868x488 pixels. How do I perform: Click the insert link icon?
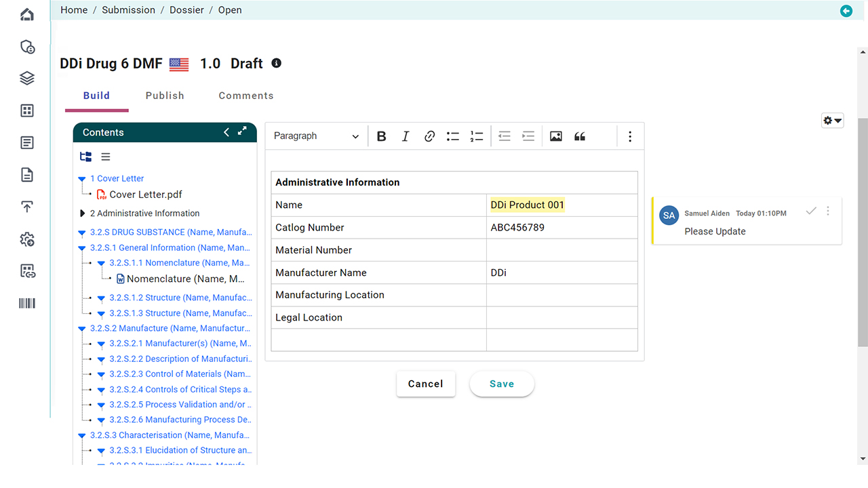429,136
